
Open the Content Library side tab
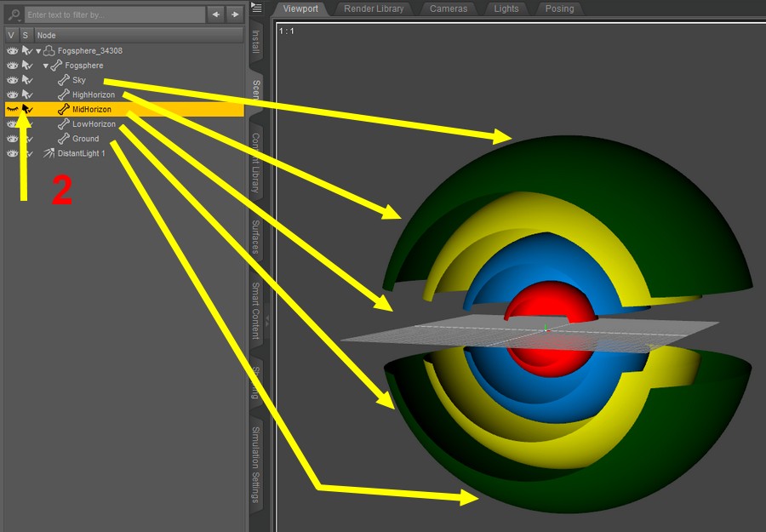[256, 163]
